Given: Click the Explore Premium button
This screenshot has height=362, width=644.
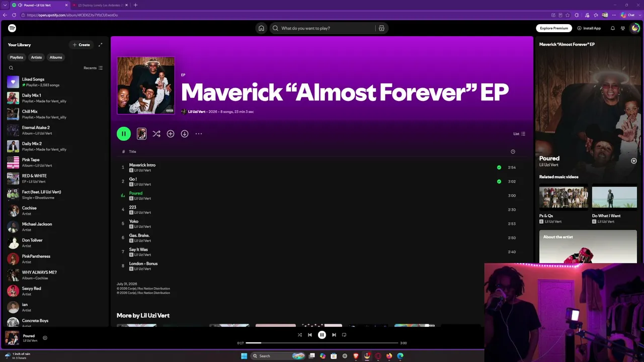Looking at the screenshot, I should 554,28.
